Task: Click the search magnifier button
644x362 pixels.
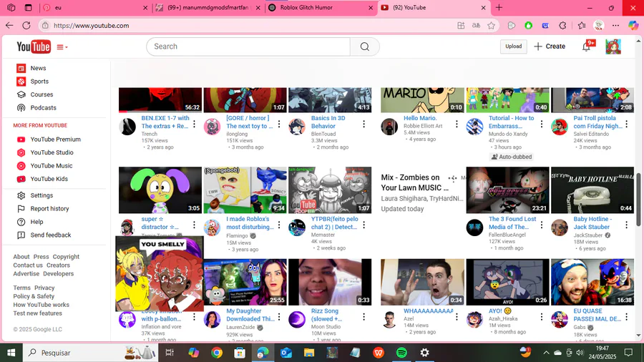Action: pos(365,47)
